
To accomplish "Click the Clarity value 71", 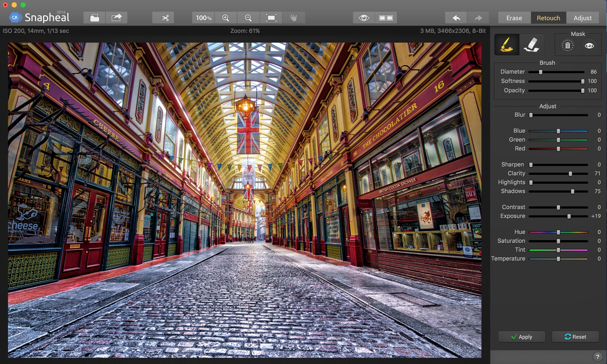I will tap(598, 174).
